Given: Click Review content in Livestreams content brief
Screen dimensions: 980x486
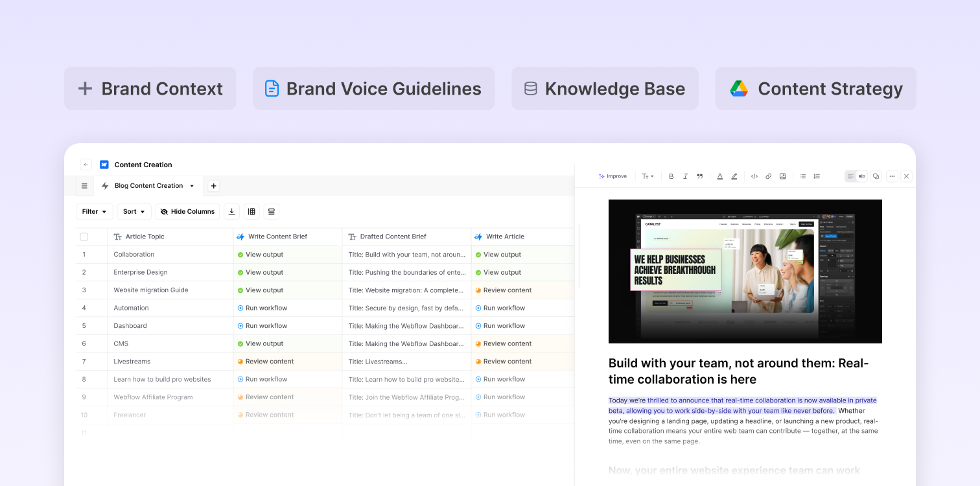Looking at the screenshot, I should tap(266, 362).
